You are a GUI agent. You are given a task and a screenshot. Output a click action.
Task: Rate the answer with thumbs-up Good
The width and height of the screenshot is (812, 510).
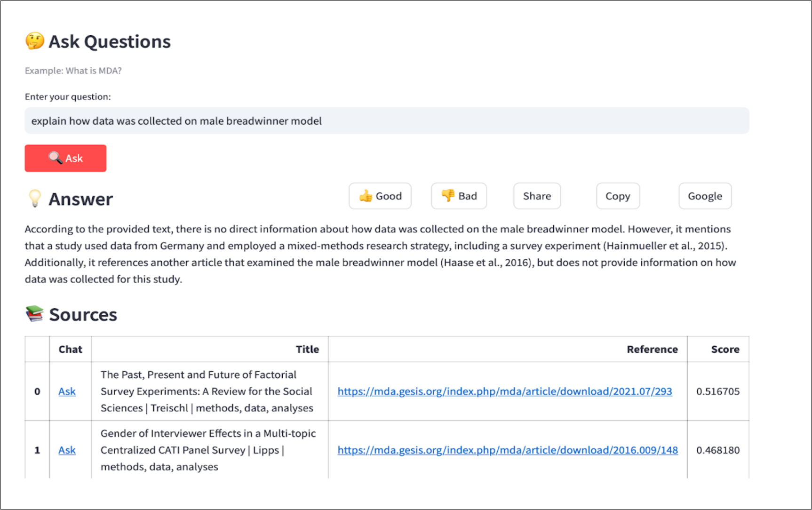tap(380, 196)
